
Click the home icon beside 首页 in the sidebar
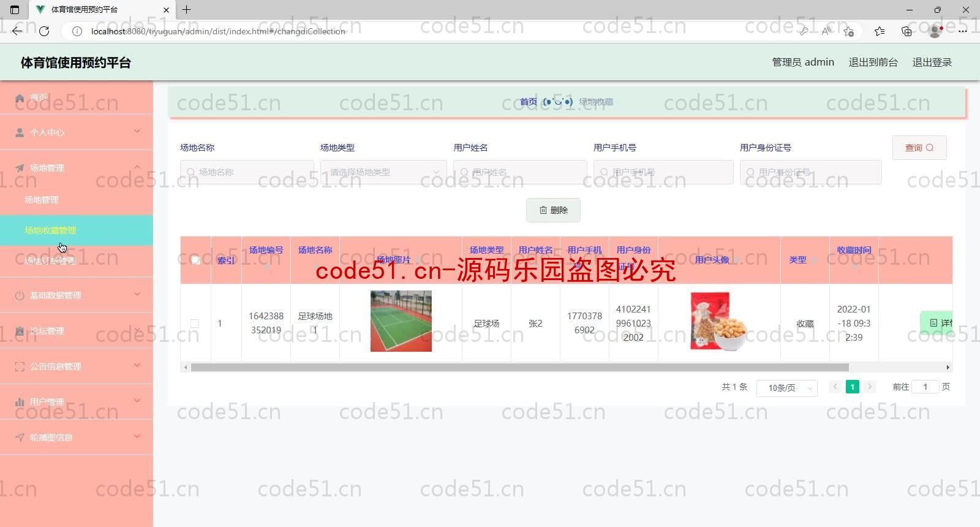[x=20, y=97]
